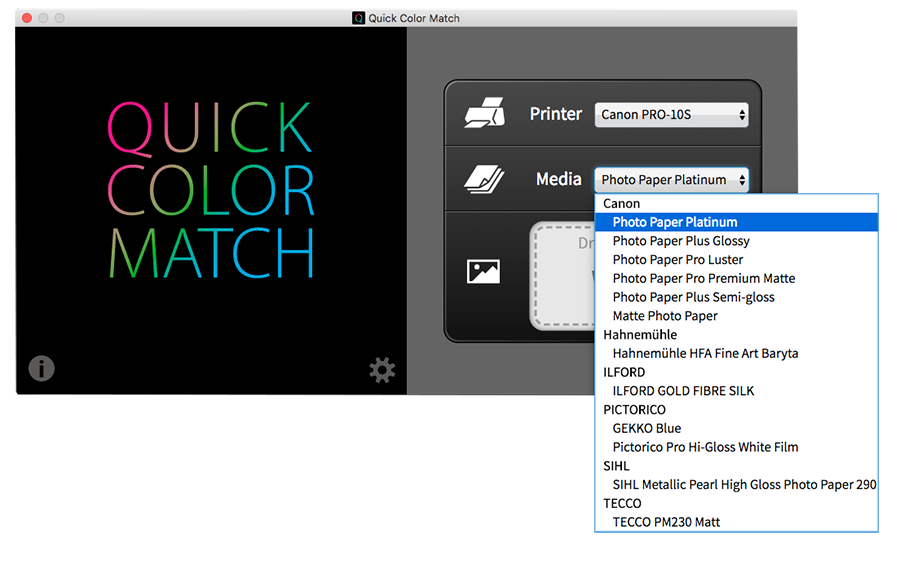This screenshot has width=900, height=573.
Task: Pick SIHL Metallic Pearl High Gloss Photo Paper 290
Action: (x=736, y=485)
